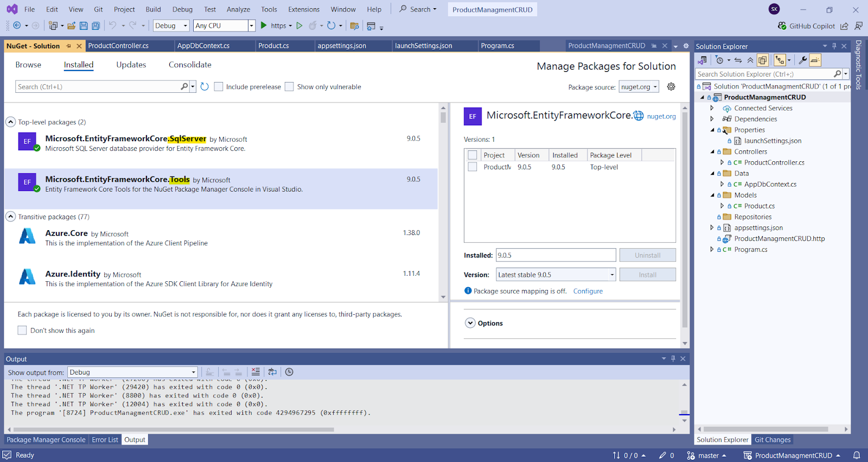Click the Configure link for source mapping
The height and width of the screenshot is (462, 868).
click(x=588, y=291)
